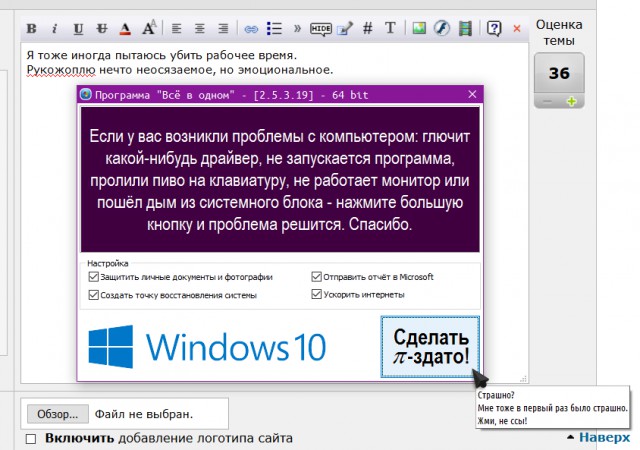Open the red font color tool
Image resolution: width=640 pixels, height=450 pixels.
(x=125, y=29)
